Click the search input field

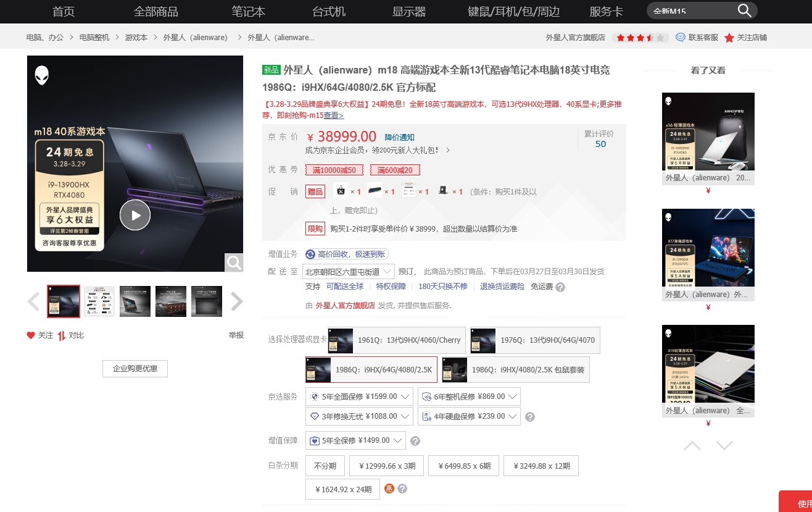click(x=692, y=10)
